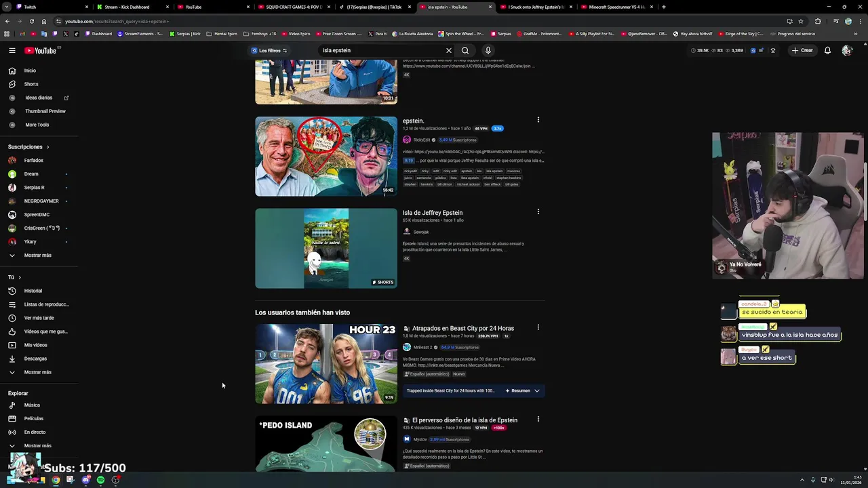Go back with browser back arrow
Image resolution: width=868 pixels, height=488 pixels.
coord(7,21)
